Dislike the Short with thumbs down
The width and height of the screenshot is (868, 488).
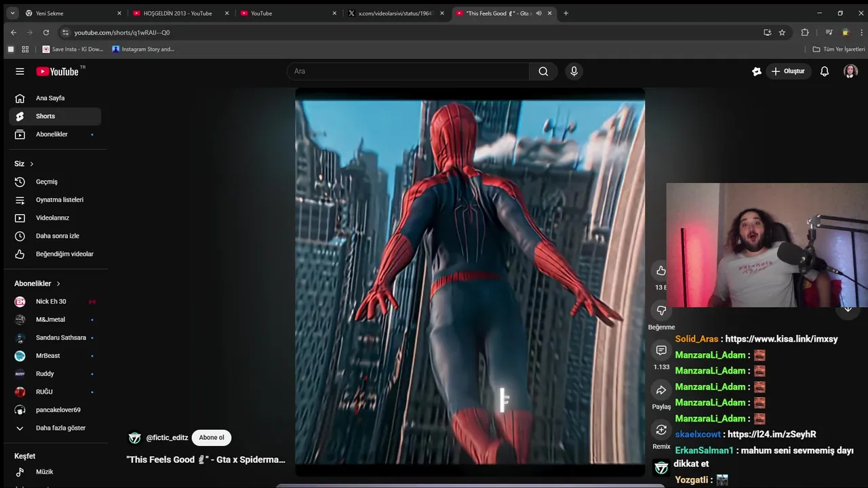click(x=661, y=310)
